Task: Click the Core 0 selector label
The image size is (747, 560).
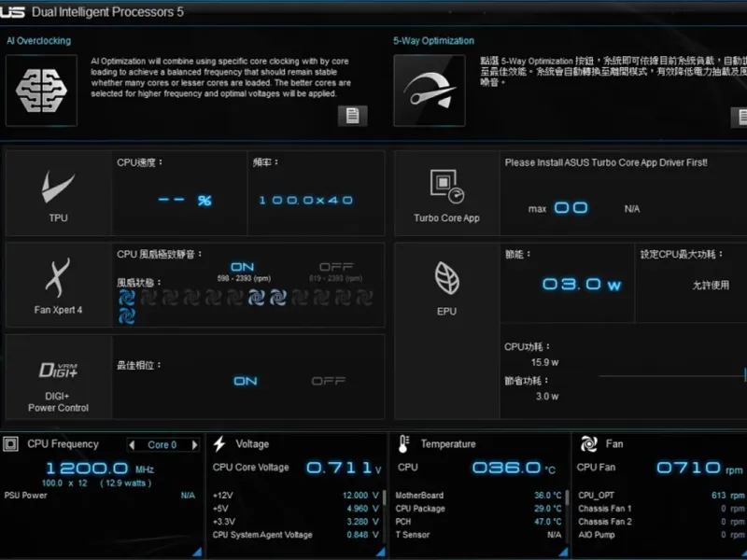Action: click(162, 445)
